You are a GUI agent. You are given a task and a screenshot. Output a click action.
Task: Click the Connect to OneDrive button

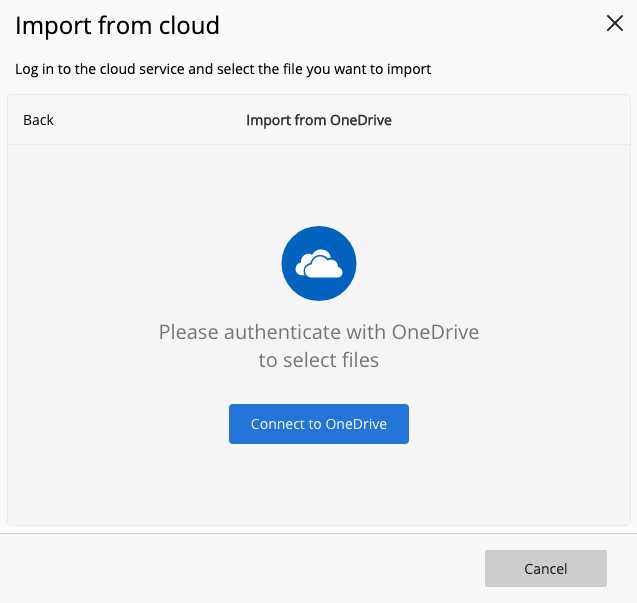click(x=318, y=424)
